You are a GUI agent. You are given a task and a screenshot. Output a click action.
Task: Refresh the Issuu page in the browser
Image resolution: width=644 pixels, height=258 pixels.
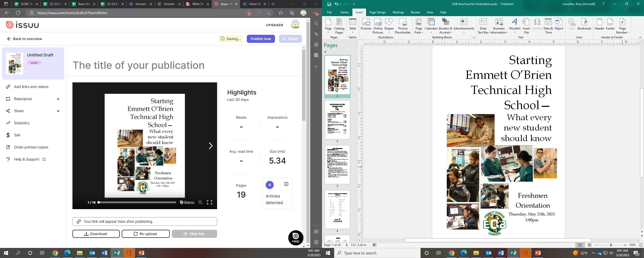click(x=18, y=13)
